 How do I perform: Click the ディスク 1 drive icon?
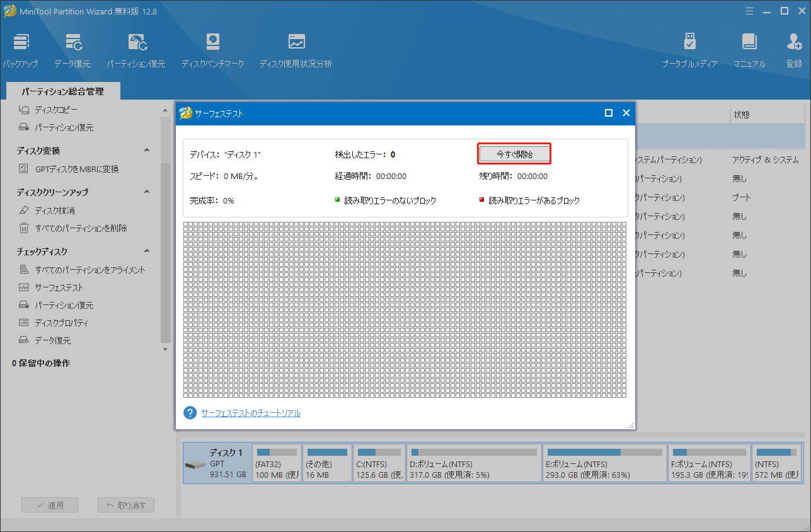tap(195, 465)
